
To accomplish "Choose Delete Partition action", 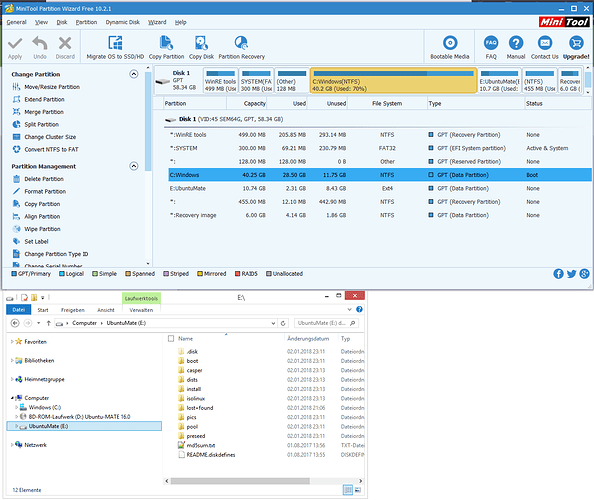I will pyautogui.click(x=44, y=179).
